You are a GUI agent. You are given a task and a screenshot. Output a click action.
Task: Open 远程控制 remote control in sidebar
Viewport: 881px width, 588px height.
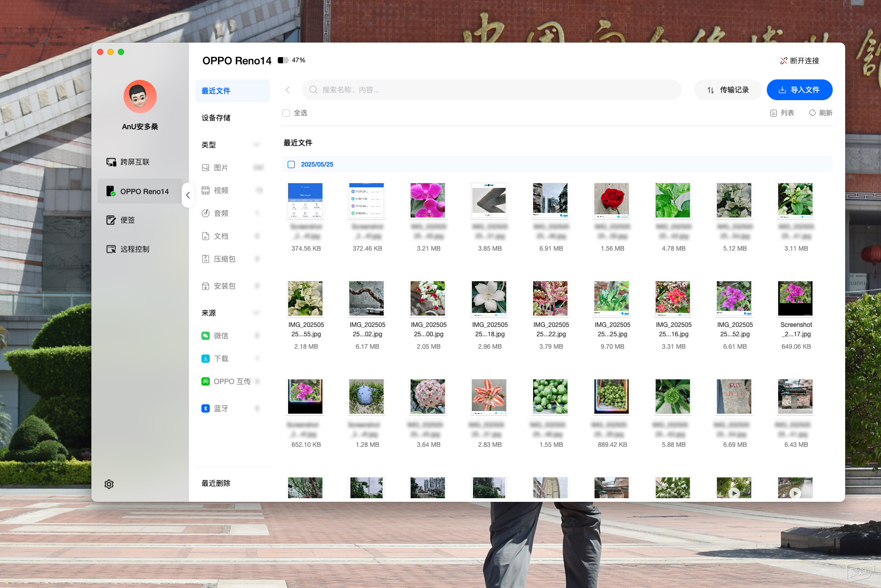[128, 249]
